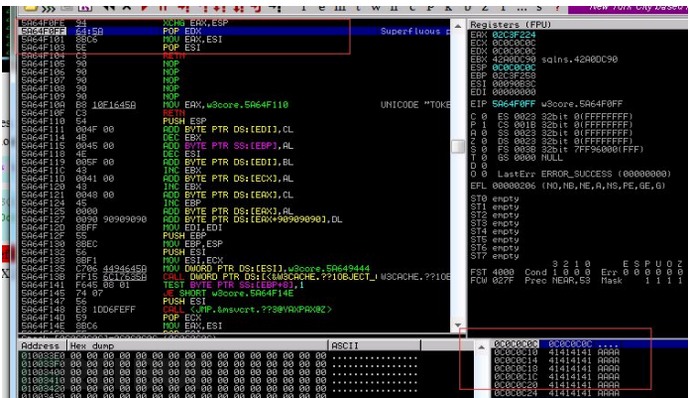The height and width of the screenshot is (398, 690).
Task: Click the Z flag row with DS 0023
Action: [551, 141]
